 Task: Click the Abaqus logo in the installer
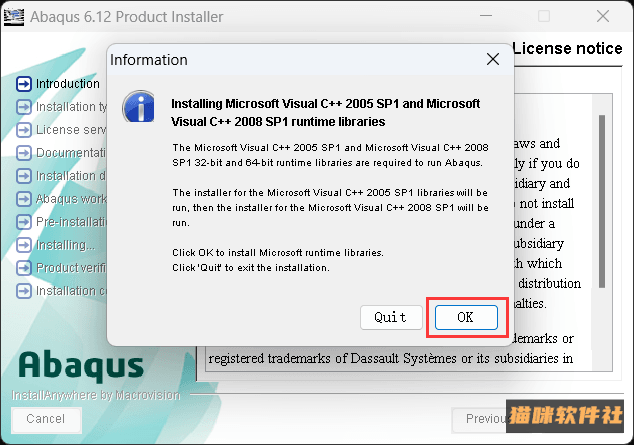tap(81, 366)
